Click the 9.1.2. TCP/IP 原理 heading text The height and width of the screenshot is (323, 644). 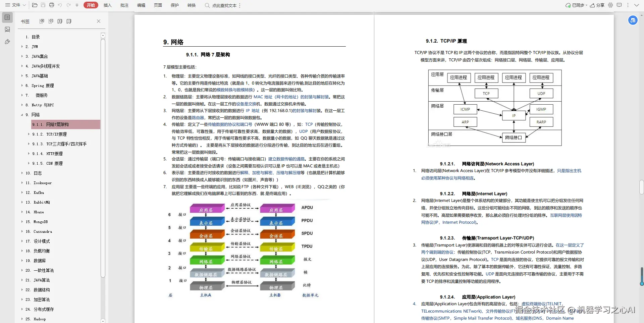click(446, 41)
